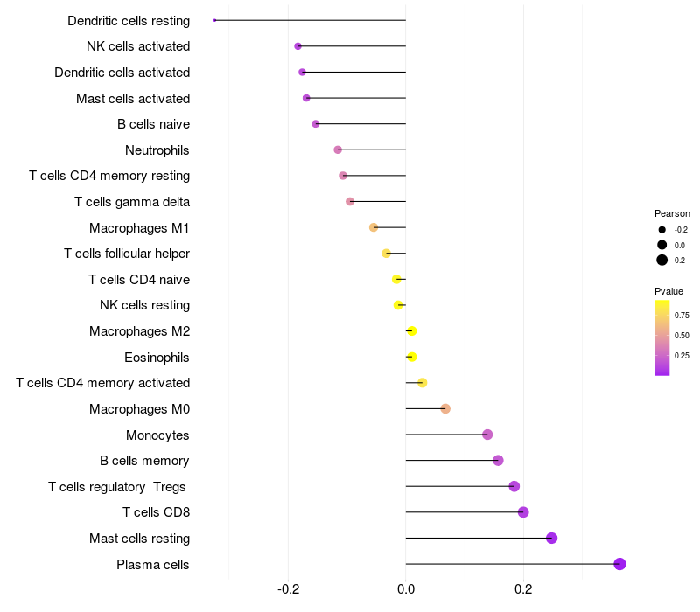
Task: Click the Neutrophils axis label
Action: point(157,150)
